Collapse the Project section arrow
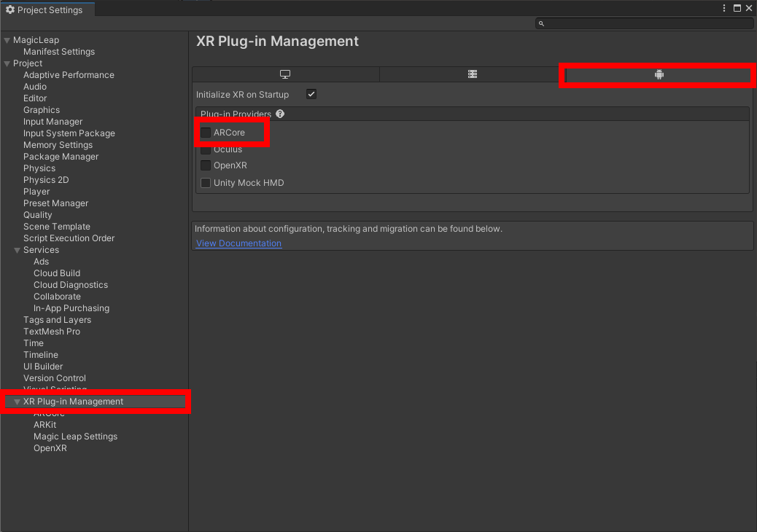The height and width of the screenshot is (532, 757). pos(7,63)
